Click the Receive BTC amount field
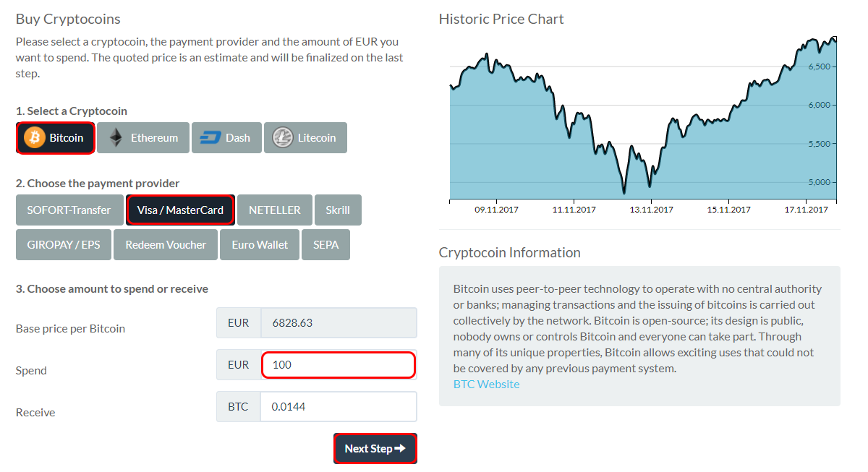This screenshot has width=868, height=472. (339, 406)
